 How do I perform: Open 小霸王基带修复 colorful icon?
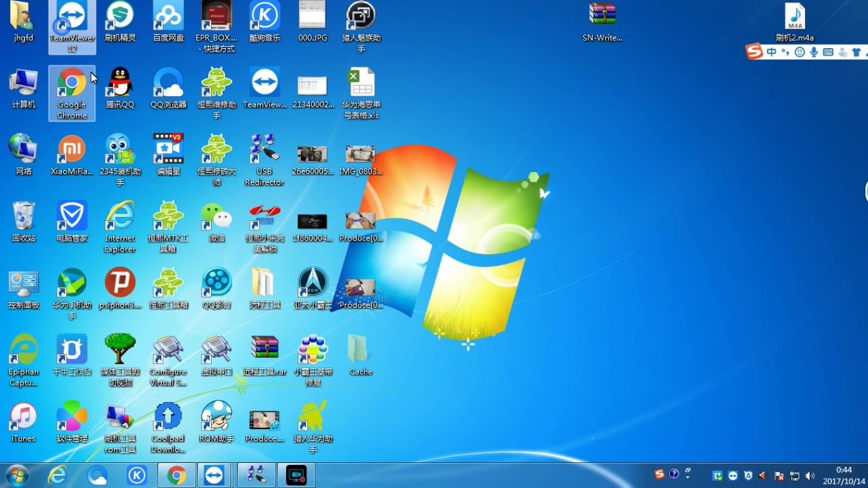pos(313,360)
